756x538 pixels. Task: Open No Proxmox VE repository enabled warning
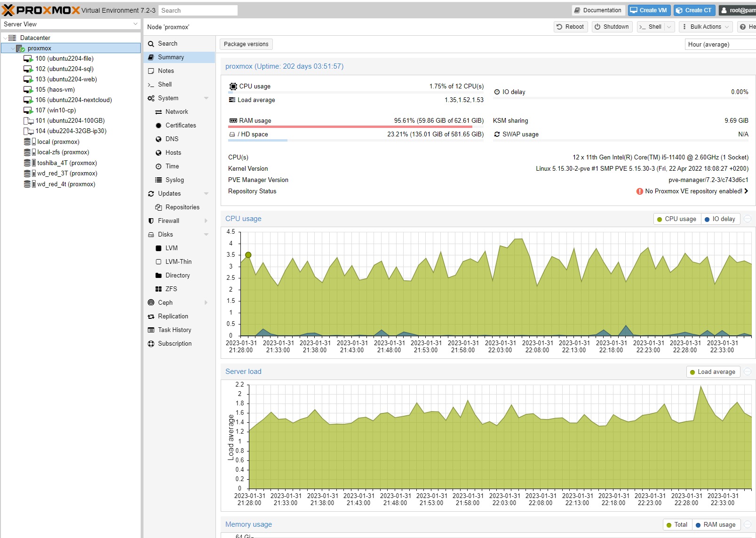692,191
